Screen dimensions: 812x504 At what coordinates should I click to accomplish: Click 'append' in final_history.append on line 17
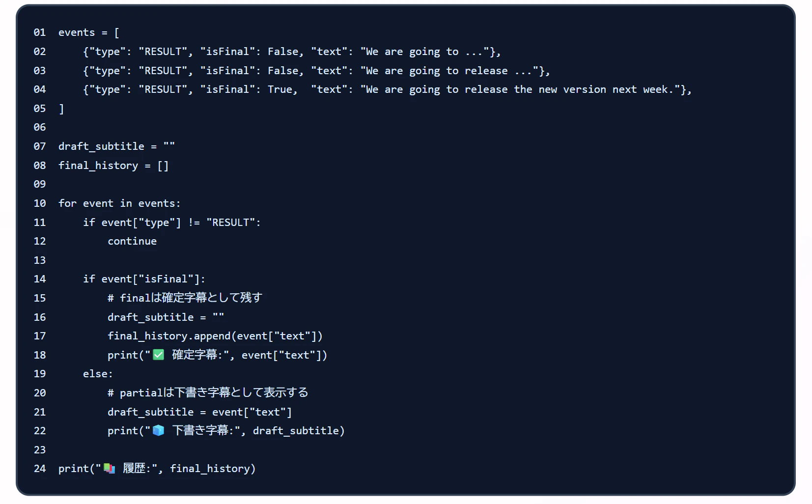tap(212, 336)
